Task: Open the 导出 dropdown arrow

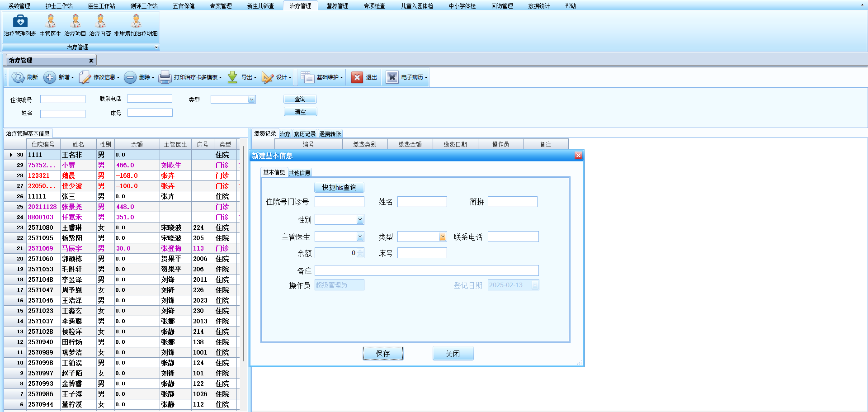Action: 255,78
